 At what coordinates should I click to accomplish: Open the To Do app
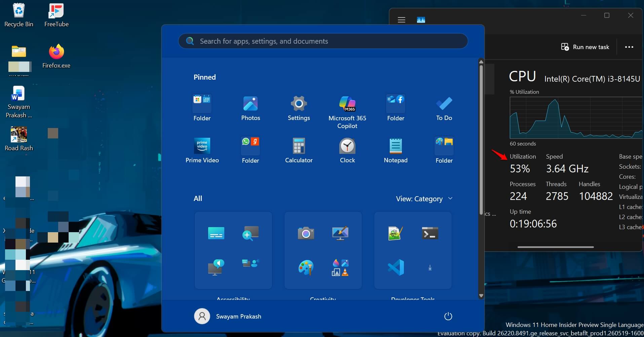[x=444, y=108]
